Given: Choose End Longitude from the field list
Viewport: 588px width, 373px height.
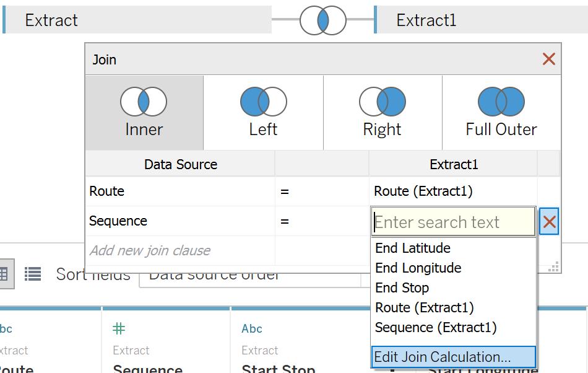Looking at the screenshot, I should tap(418, 268).
